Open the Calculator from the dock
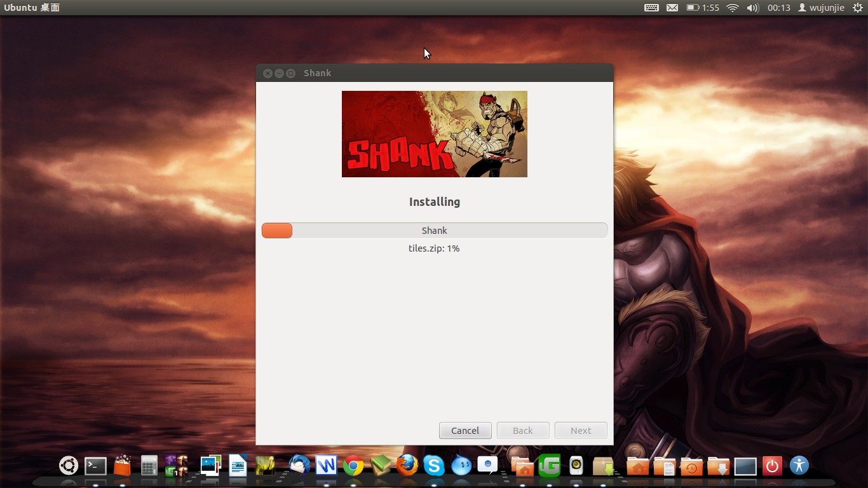Screen dimensions: 868x488 click(149, 466)
